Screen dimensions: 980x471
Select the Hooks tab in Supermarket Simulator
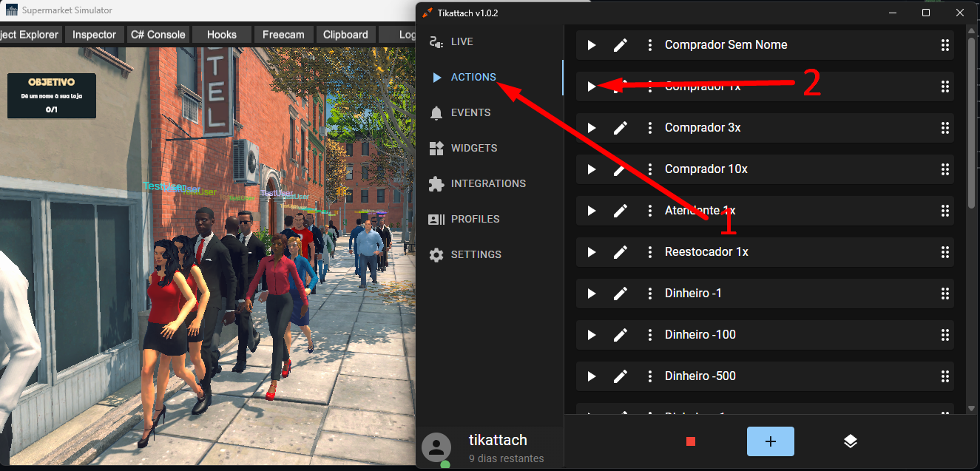(222, 35)
